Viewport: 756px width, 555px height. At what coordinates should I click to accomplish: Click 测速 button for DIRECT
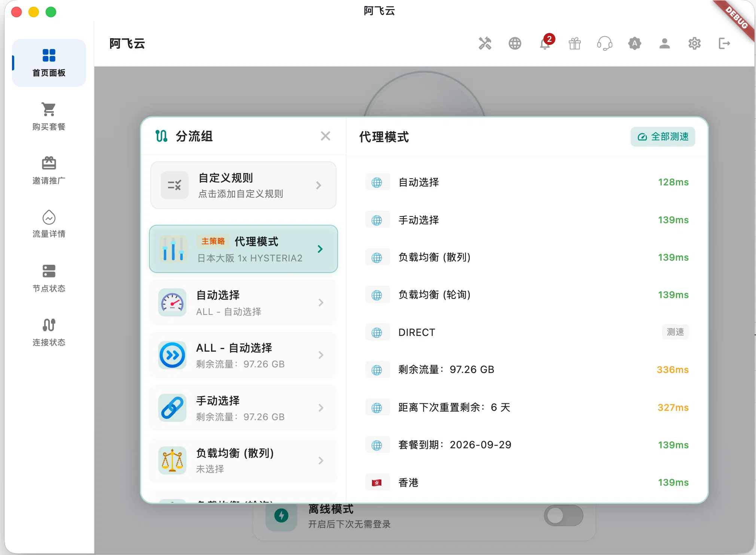click(x=675, y=332)
